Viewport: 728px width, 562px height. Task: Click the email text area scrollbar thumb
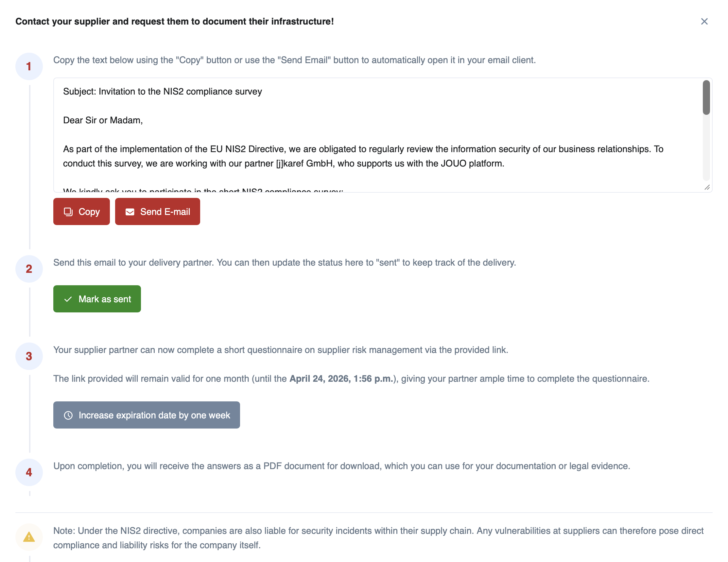click(706, 97)
